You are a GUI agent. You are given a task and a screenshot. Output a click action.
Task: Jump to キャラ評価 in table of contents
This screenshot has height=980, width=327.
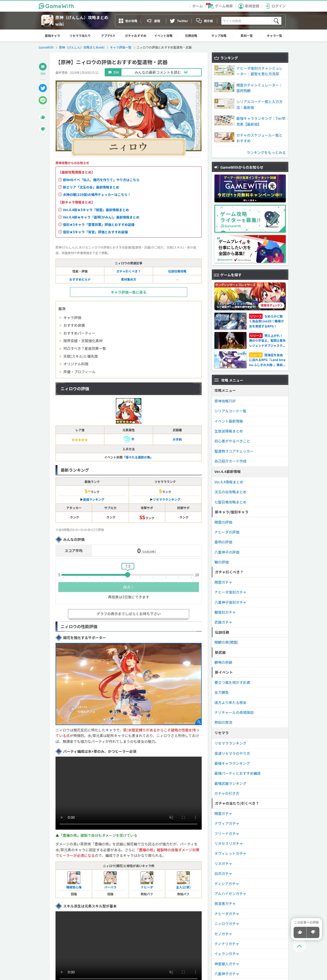[72, 318]
